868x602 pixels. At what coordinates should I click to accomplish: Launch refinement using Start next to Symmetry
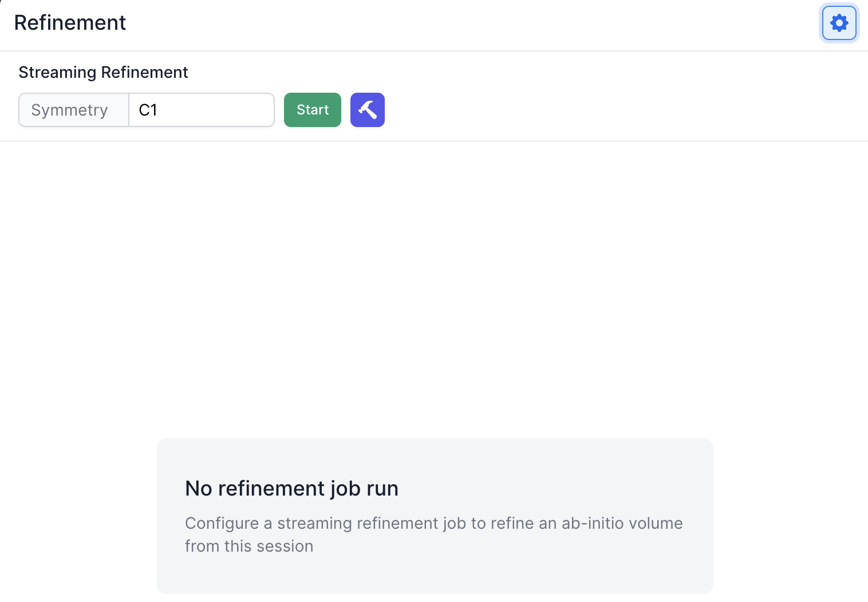(x=313, y=110)
